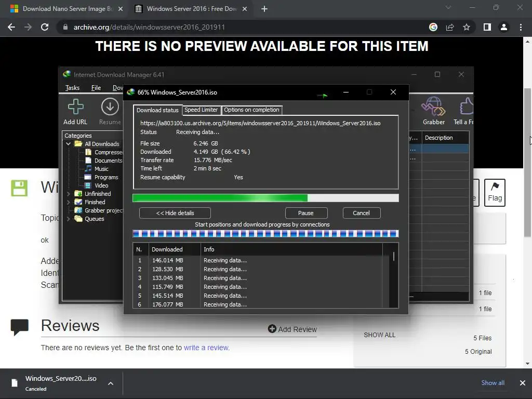Open the Chrome profile icon
The image size is (532, 399).
click(504, 27)
